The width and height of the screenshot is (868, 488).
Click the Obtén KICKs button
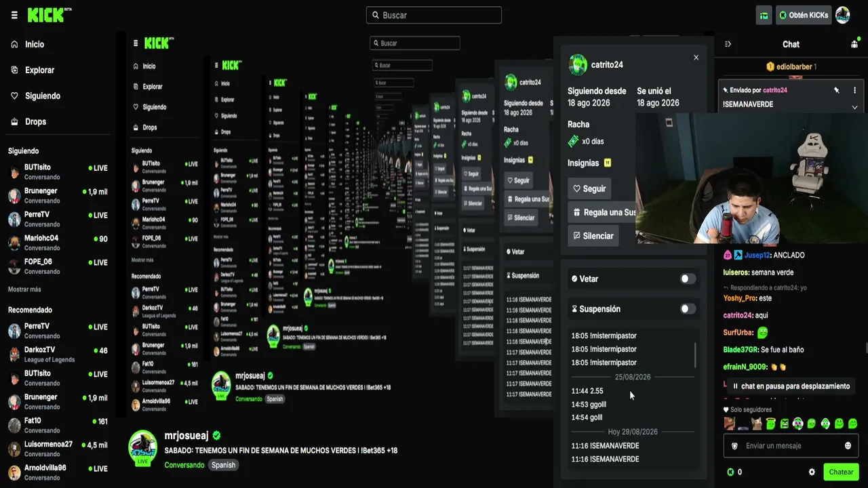pyautogui.click(x=804, y=15)
